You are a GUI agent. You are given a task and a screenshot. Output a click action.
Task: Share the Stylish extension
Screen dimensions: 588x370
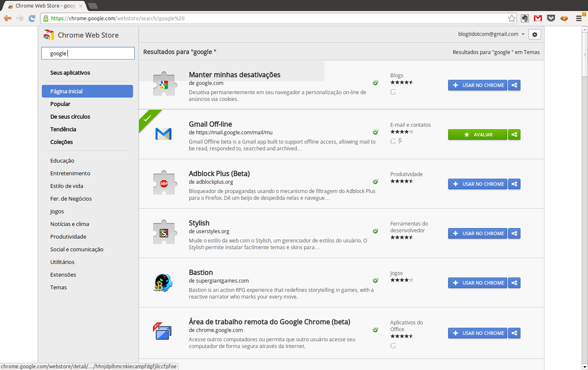point(514,234)
